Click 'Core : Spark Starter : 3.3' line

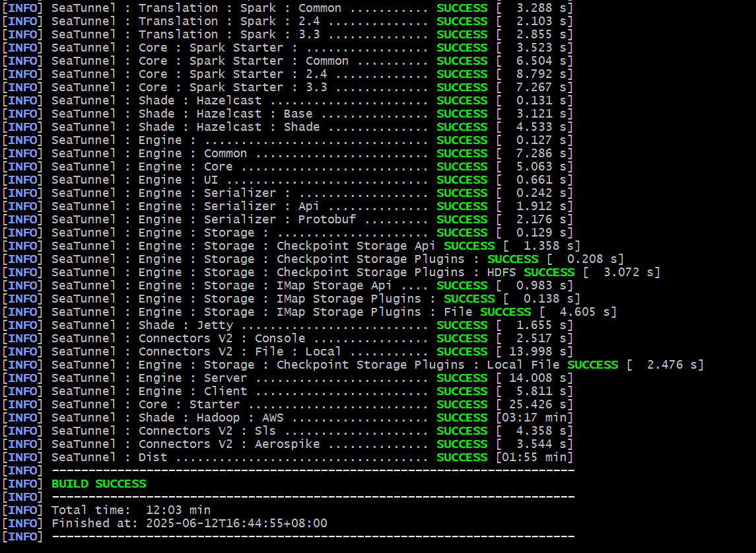[x=287, y=87]
